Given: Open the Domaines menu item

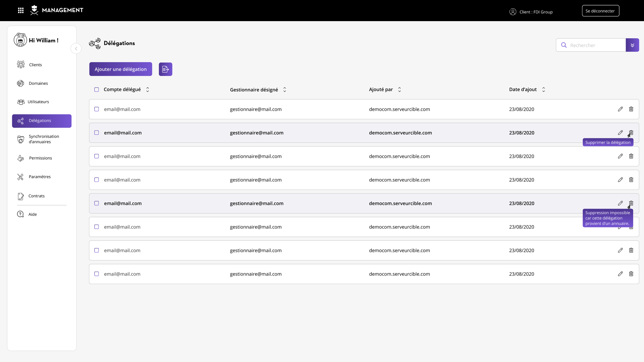Looking at the screenshot, I should (x=38, y=83).
